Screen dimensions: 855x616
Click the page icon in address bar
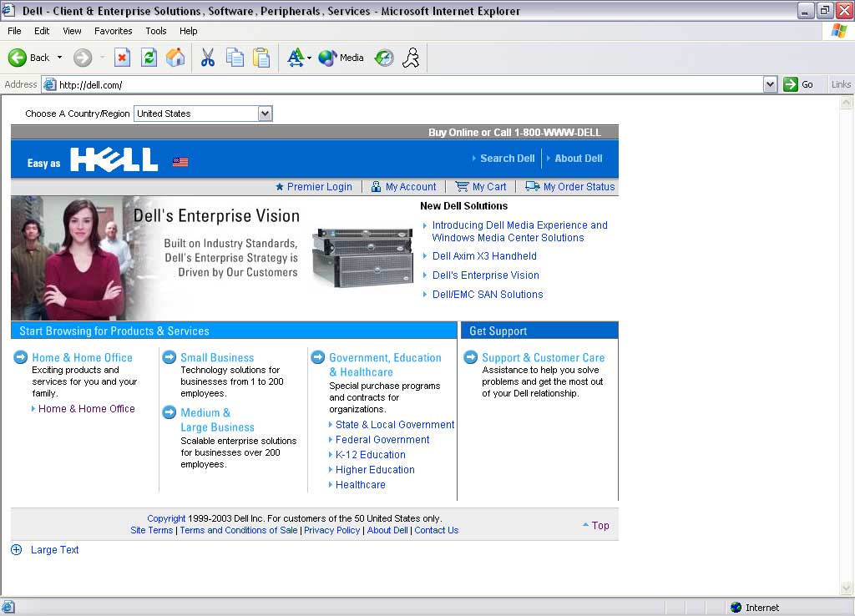tap(49, 84)
